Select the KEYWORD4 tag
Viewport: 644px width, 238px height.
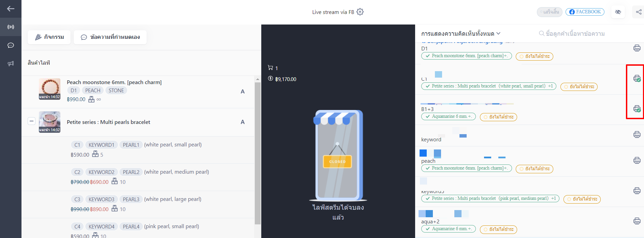pos(102,227)
